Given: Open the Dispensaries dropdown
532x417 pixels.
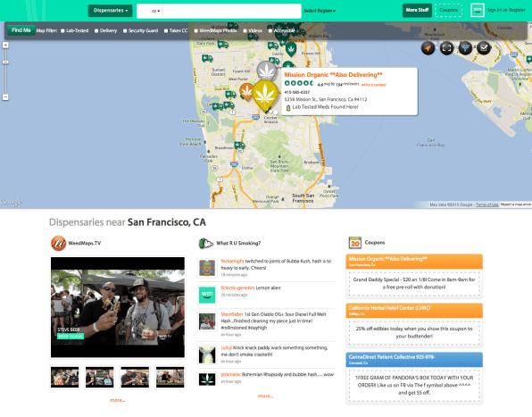Looking at the screenshot, I should coord(111,11).
